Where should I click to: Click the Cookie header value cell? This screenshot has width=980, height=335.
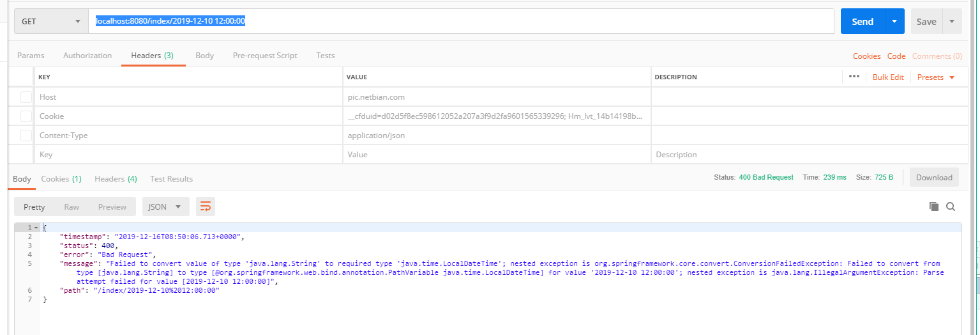[497, 116]
